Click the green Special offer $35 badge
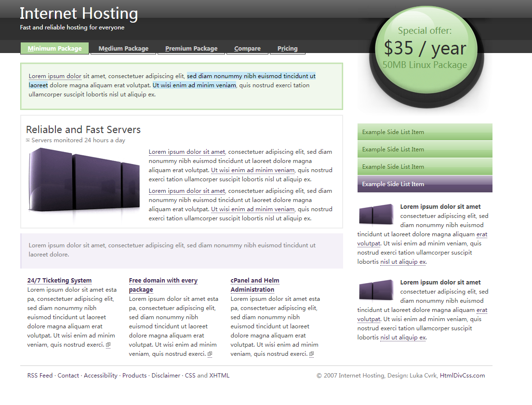 (425, 49)
